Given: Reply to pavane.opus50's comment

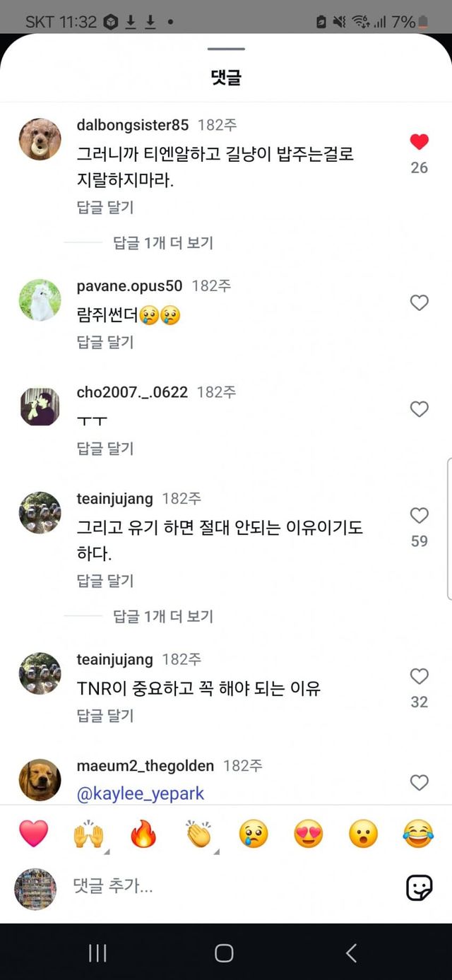Looking at the screenshot, I should tap(105, 342).
